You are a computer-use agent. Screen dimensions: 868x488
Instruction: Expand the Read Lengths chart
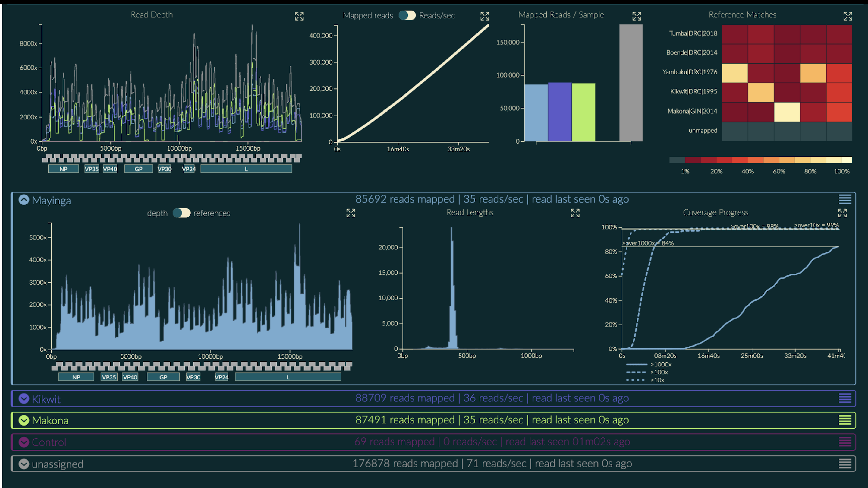point(575,213)
